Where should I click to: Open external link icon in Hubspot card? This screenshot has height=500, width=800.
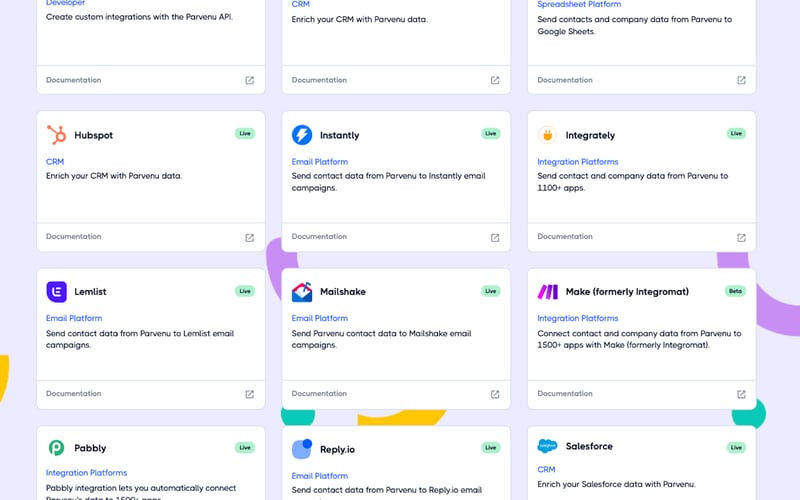coord(249,237)
